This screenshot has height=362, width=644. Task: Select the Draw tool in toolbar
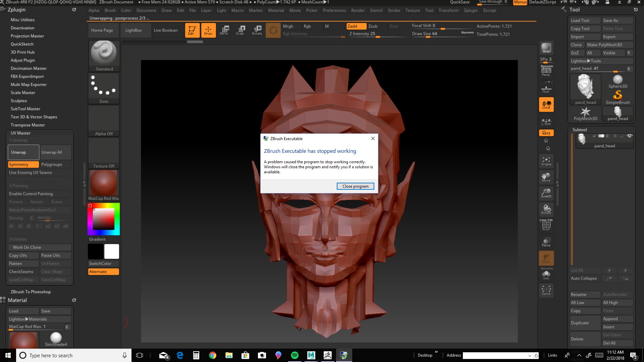pos(208,30)
